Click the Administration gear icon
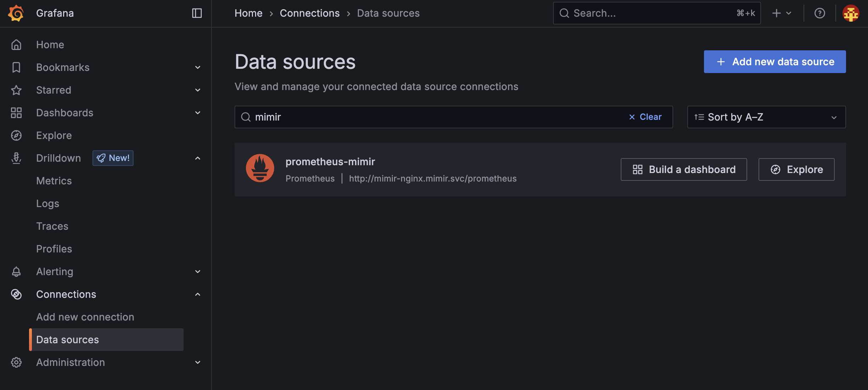Screen dimensions: 868x390 16,362
